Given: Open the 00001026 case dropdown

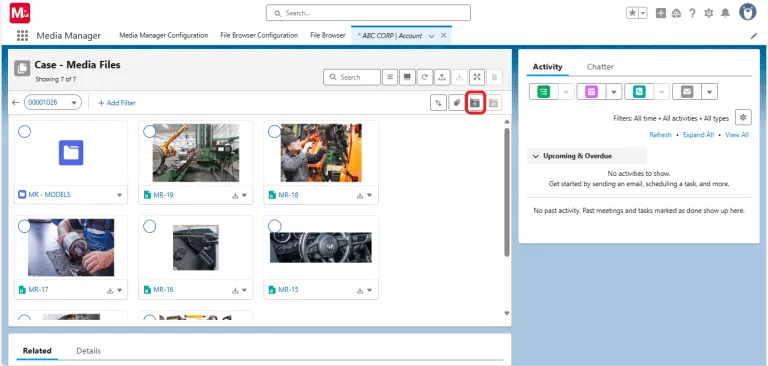Looking at the screenshot, I should tap(53, 102).
